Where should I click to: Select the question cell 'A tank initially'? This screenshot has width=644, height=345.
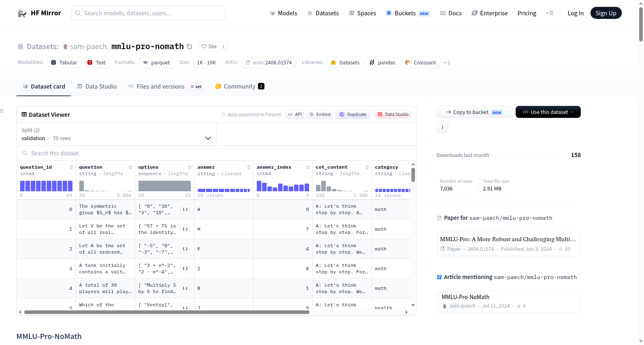click(105, 269)
